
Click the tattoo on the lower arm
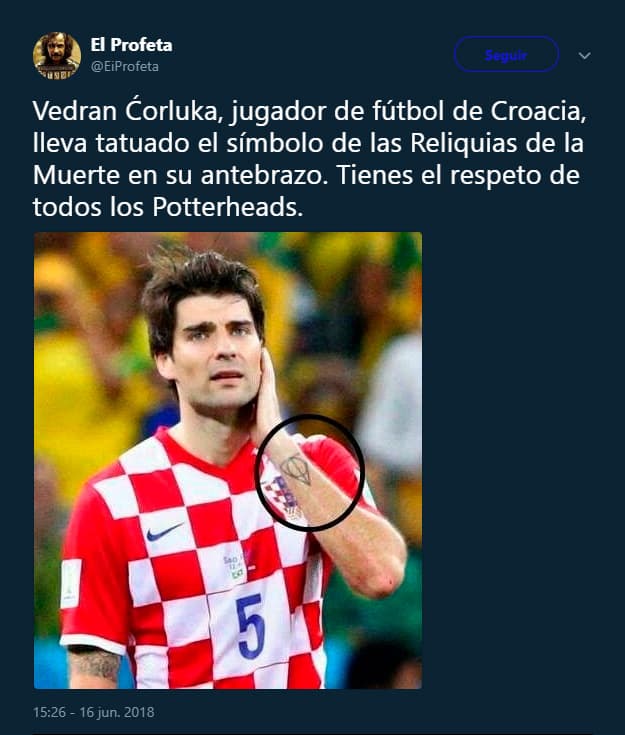coord(97,665)
